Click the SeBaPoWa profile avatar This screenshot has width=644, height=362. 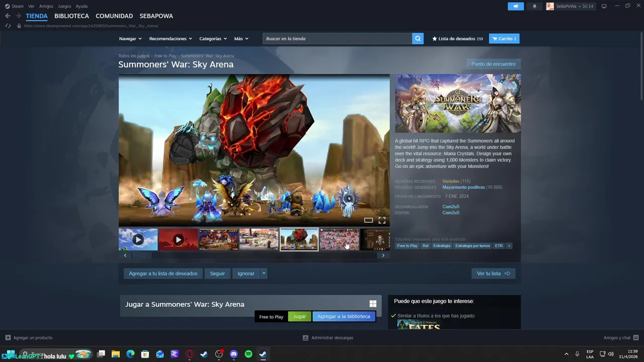[x=550, y=6]
